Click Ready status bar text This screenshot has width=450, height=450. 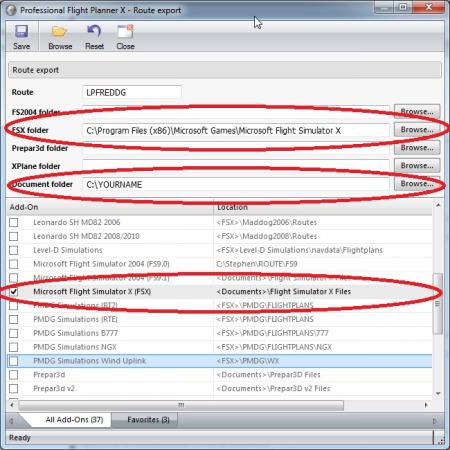(20, 438)
